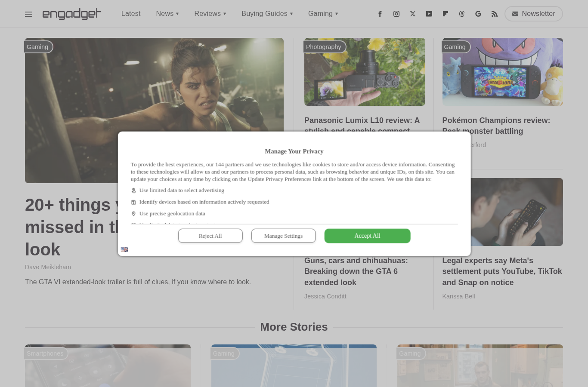Open Manage Settings in privacy dialog
Viewport: 588px width, 387px height.
[284, 236]
